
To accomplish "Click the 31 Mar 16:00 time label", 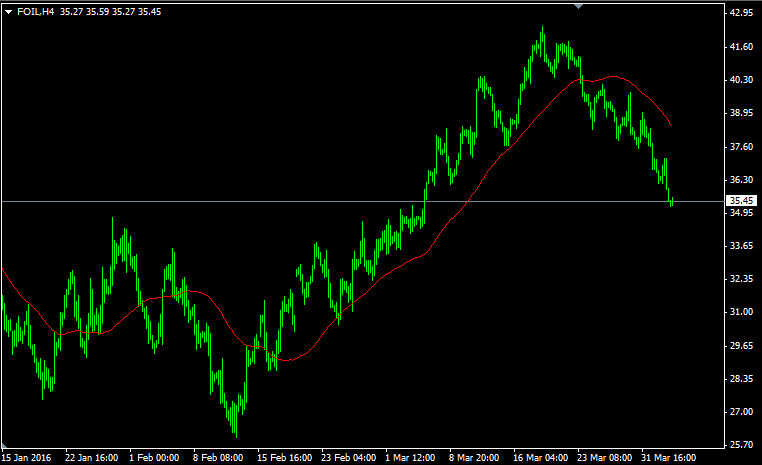I will click(x=669, y=458).
